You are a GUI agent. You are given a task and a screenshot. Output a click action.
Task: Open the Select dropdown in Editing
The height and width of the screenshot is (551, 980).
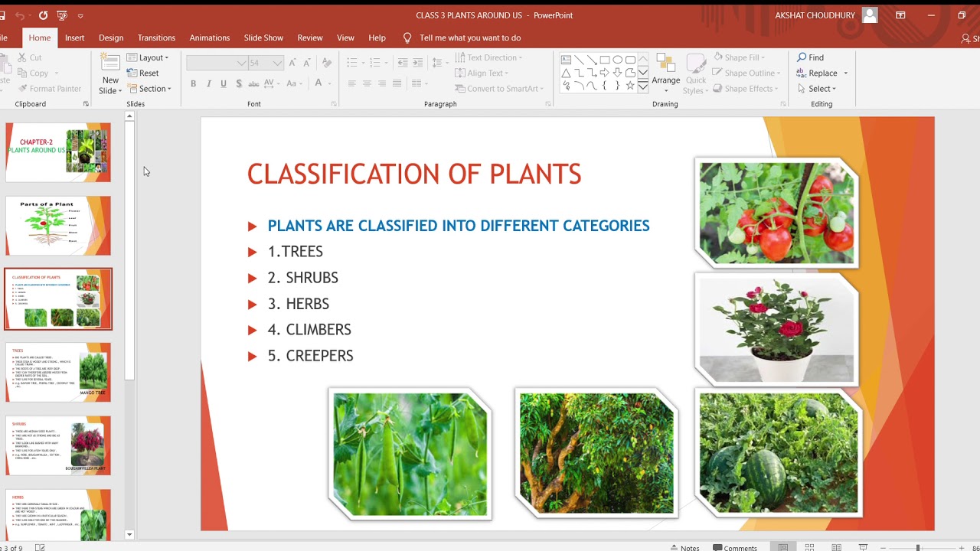click(816, 88)
